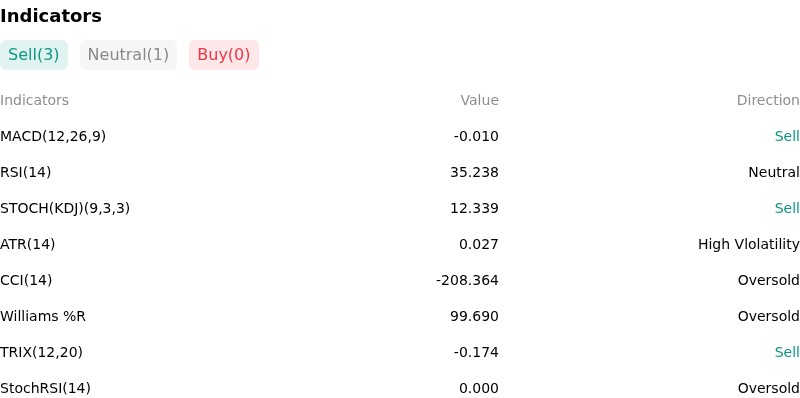
Task: Click the Williams %R value 99.690
Action: 474,316
